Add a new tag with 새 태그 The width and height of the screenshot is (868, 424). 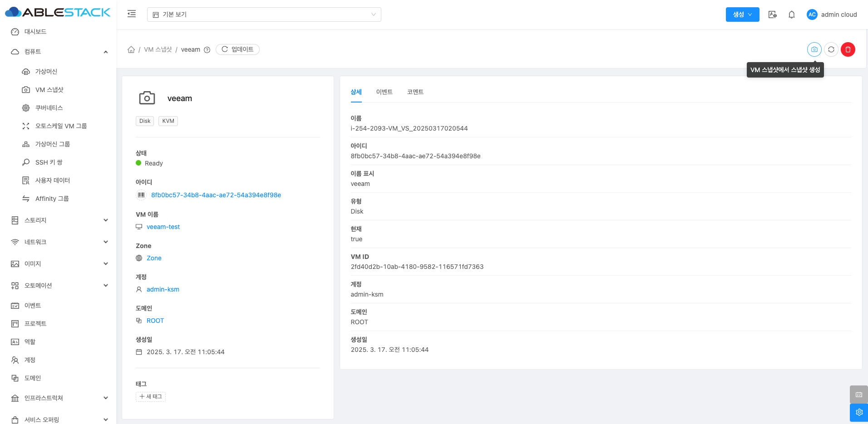pos(151,397)
